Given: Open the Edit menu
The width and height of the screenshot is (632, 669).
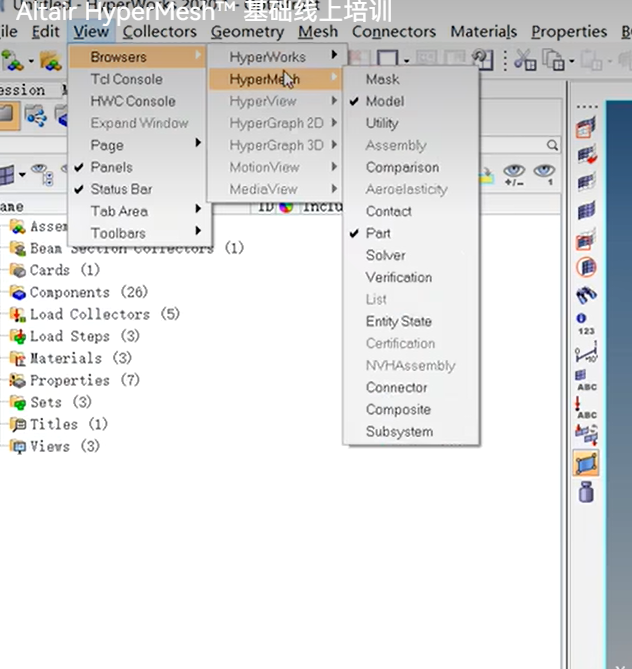Looking at the screenshot, I should pos(45,32).
